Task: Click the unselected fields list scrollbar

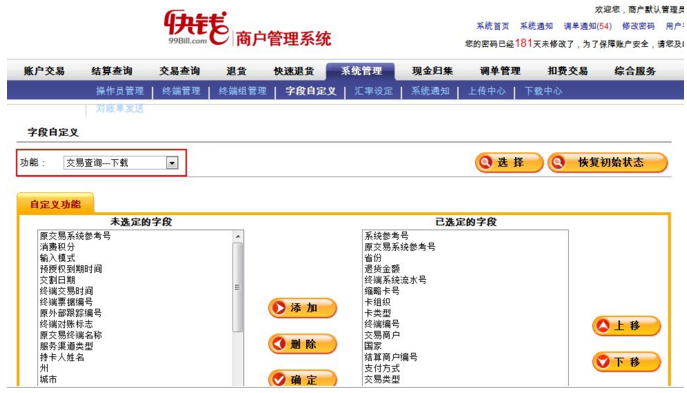Action: coord(237,287)
